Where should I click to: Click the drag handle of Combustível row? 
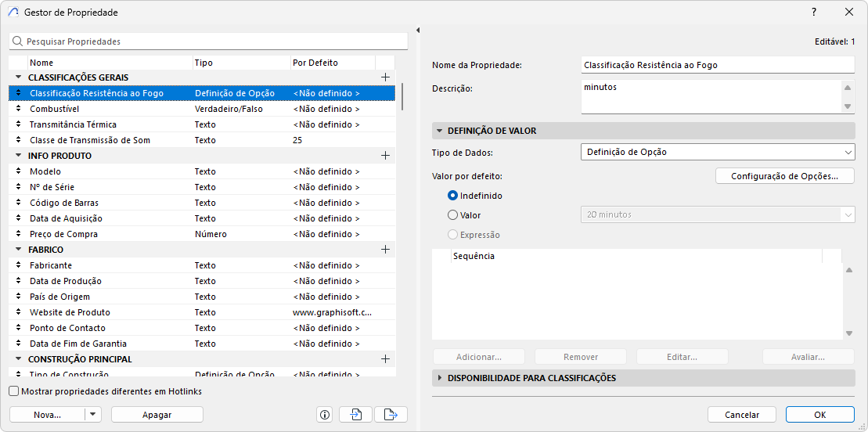(x=19, y=109)
